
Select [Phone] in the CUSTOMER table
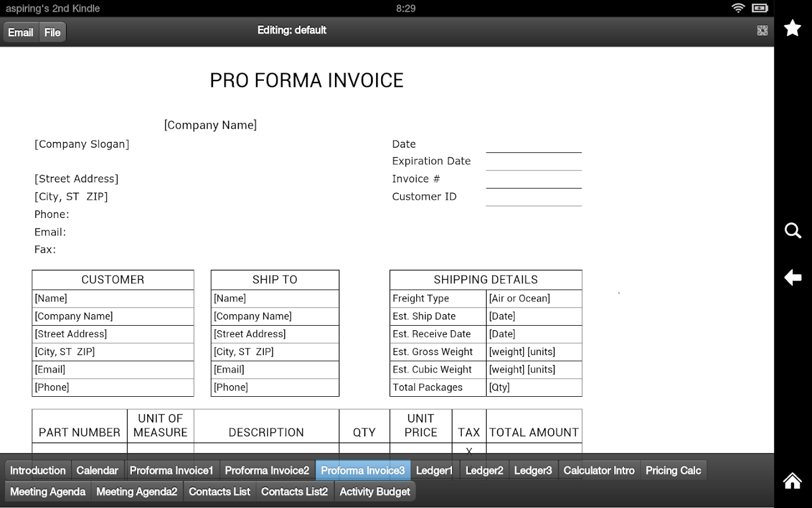click(x=113, y=387)
